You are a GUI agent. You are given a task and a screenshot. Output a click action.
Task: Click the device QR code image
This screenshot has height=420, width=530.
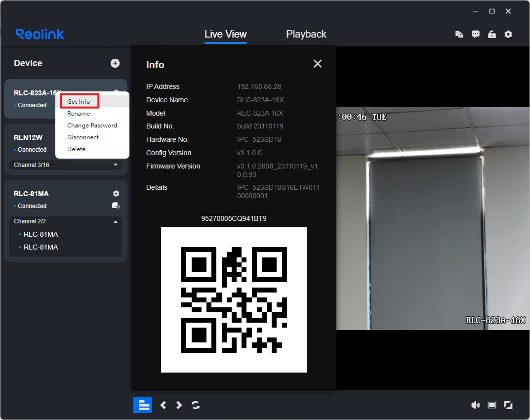click(234, 299)
